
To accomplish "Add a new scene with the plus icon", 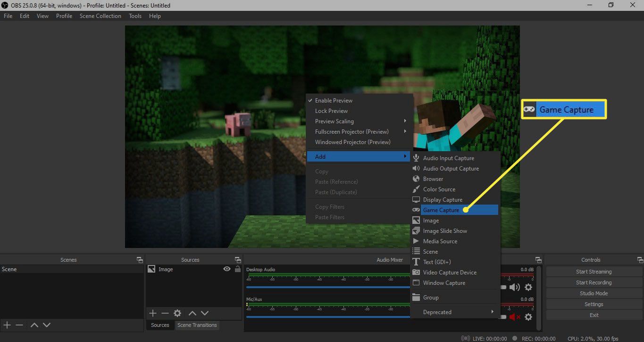I will [x=7, y=325].
